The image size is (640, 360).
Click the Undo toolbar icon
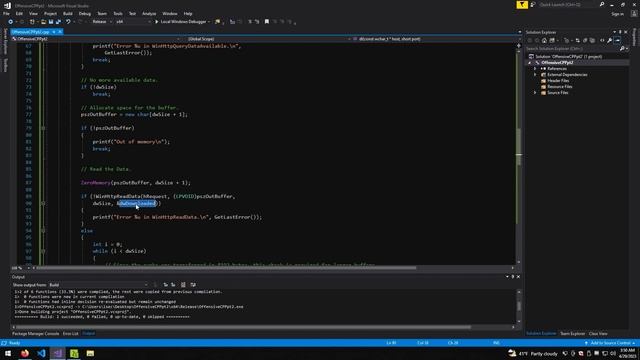(68, 22)
